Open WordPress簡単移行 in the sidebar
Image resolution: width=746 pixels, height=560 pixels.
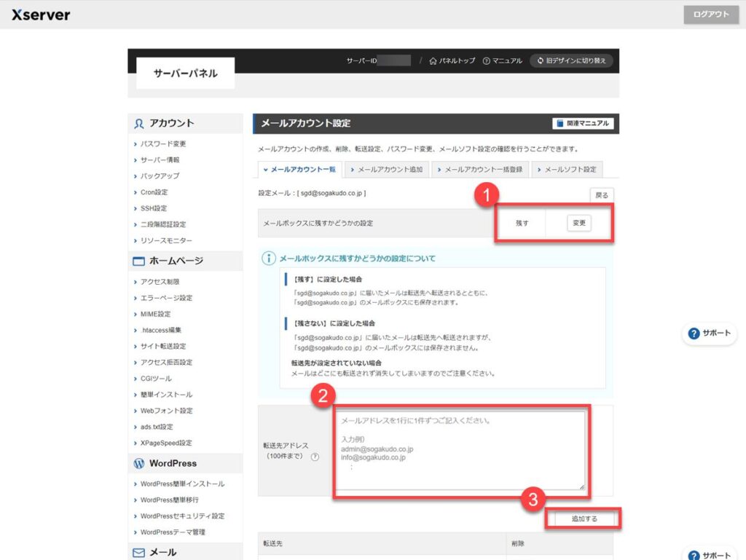169,500
